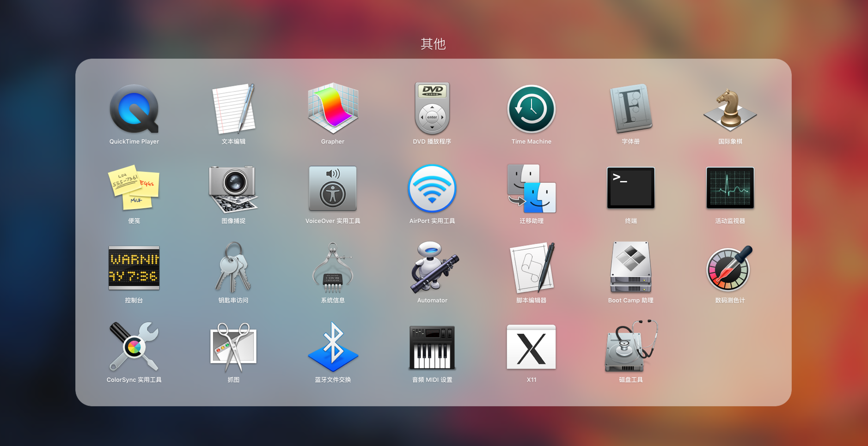Click the 'QuickTime Player' label text
This screenshot has height=446, width=868.
(134, 142)
